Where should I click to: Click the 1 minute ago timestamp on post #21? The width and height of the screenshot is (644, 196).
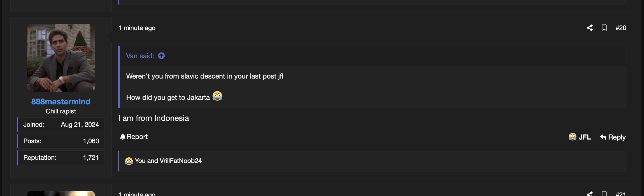137,194
